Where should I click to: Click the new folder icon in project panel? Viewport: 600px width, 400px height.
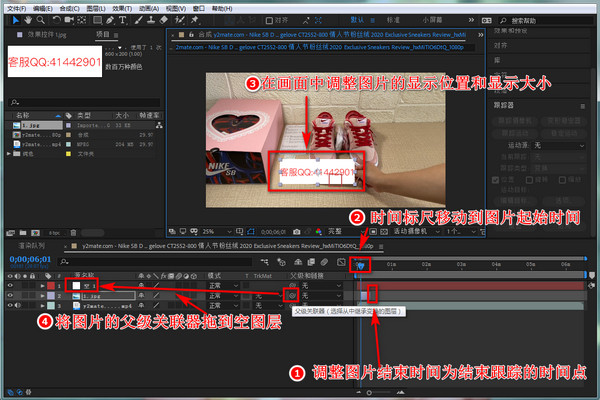pos(23,233)
